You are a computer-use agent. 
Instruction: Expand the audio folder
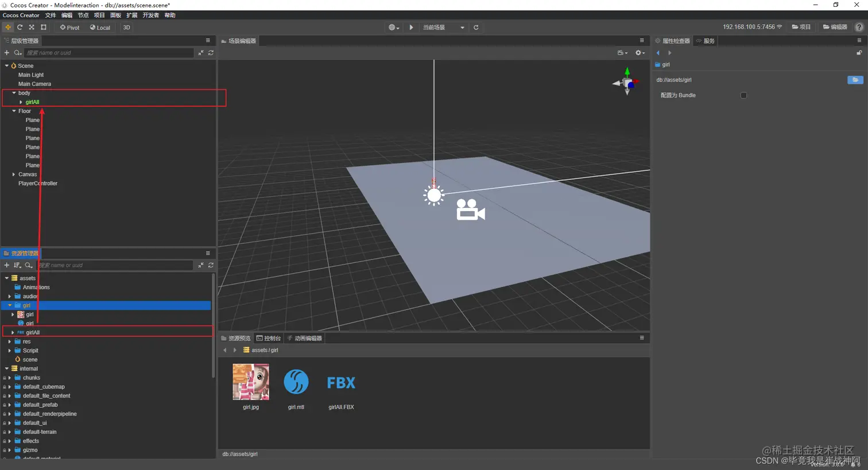tap(10, 297)
